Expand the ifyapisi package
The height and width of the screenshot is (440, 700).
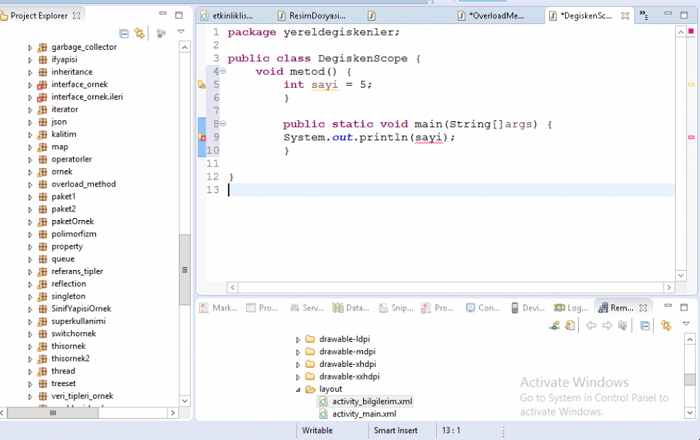tap(30, 60)
